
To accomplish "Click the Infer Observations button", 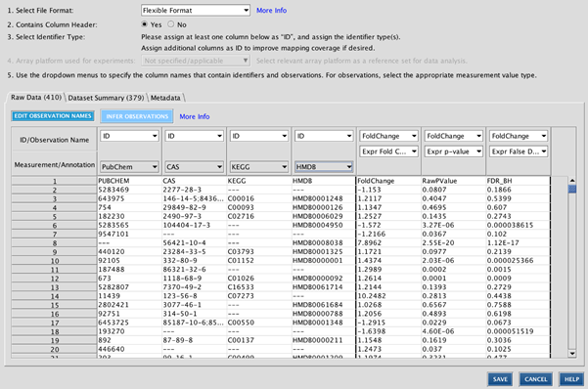I will [137, 116].
